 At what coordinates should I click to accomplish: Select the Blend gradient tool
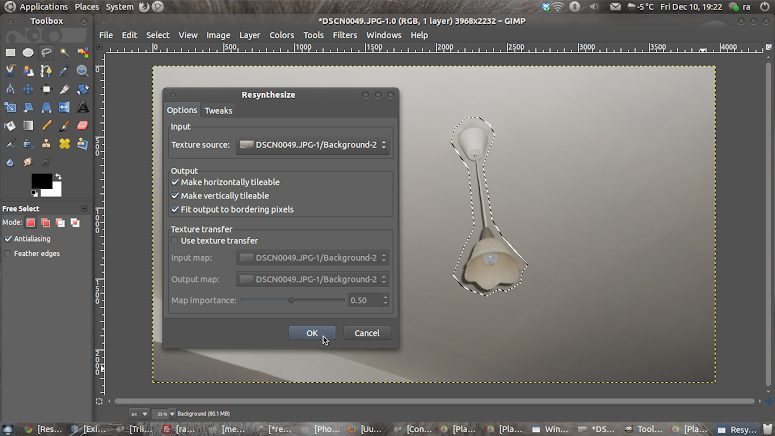(x=28, y=126)
